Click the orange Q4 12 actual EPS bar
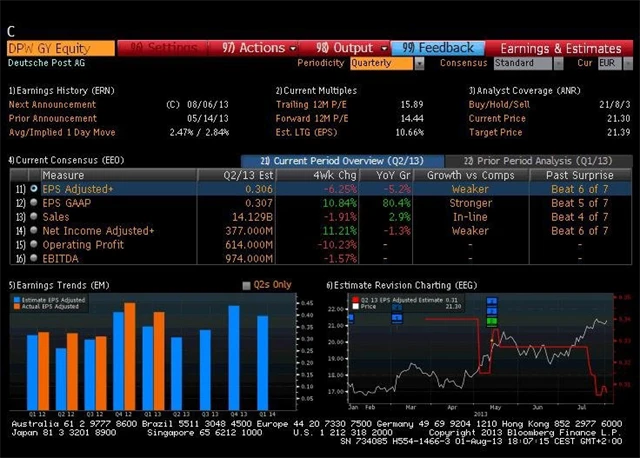This screenshot has height=458, width=640. coord(130,356)
